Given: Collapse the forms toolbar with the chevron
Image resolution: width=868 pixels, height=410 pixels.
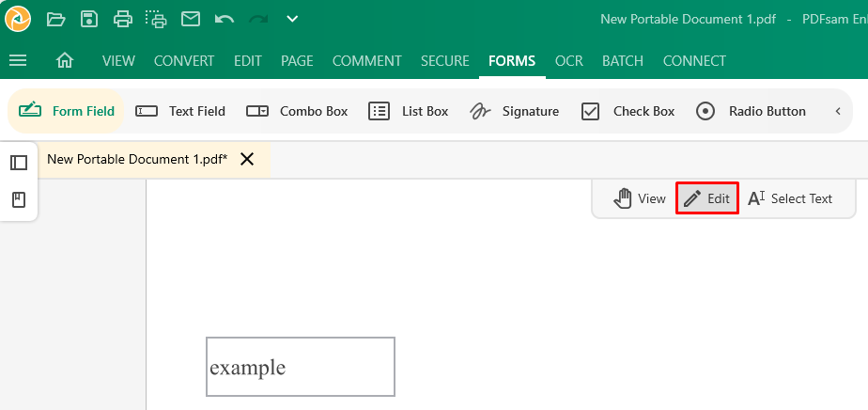Looking at the screenshot, I should (x=838, y=111).
